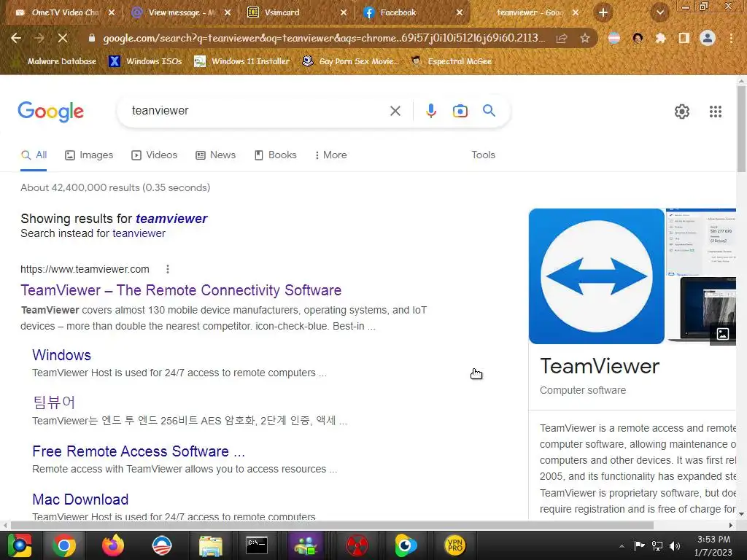Viewport: 747px width, 560px height.
Task: Stop page loading with the X button
Action: coord(63,38)
